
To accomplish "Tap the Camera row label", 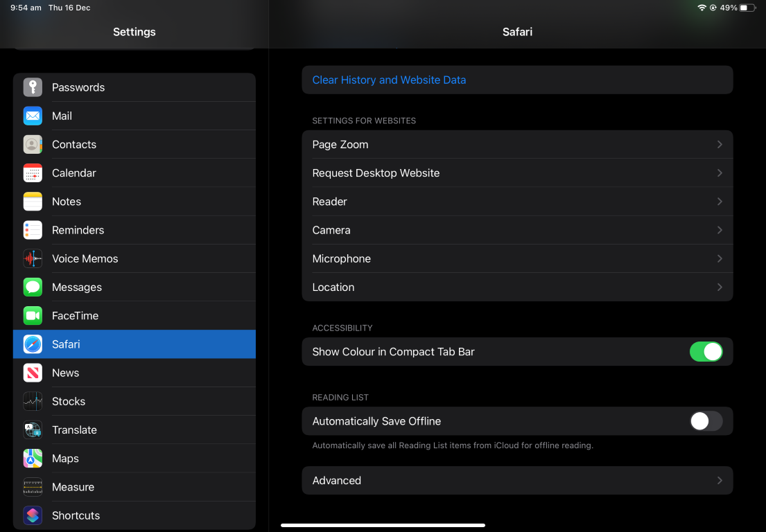I will point(331,230).
